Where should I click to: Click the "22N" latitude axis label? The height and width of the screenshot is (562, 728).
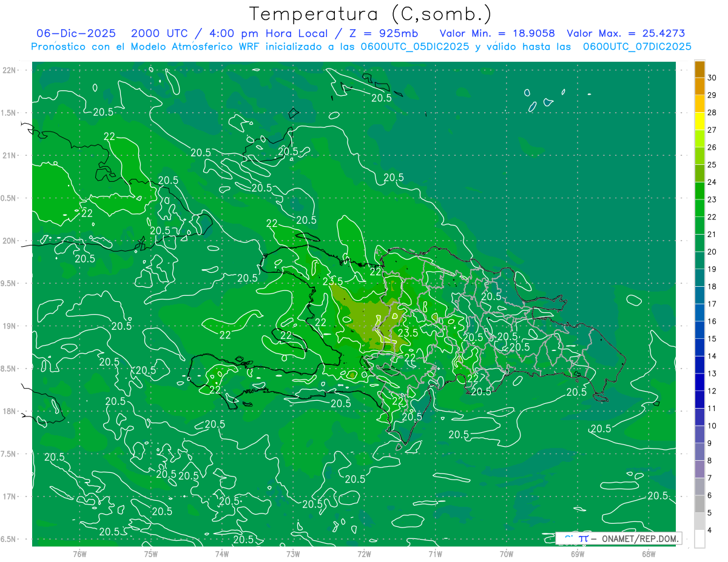9,70
